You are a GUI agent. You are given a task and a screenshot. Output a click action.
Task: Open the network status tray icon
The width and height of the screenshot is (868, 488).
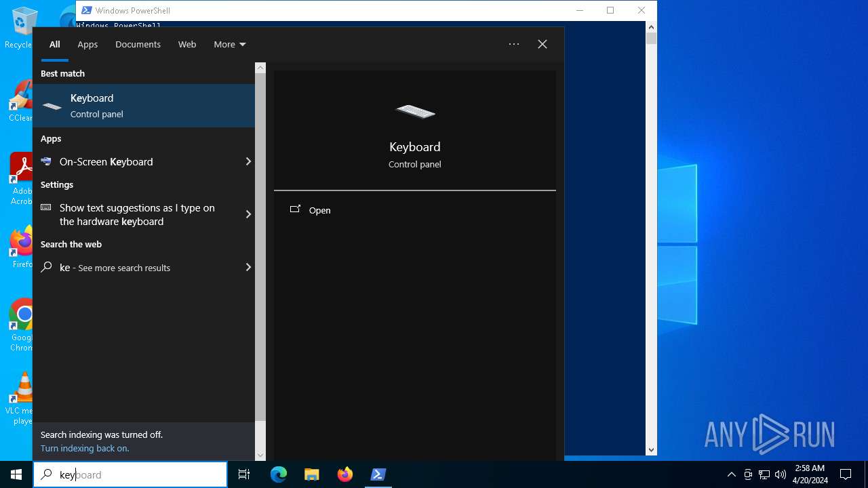(x=764, y=474)
